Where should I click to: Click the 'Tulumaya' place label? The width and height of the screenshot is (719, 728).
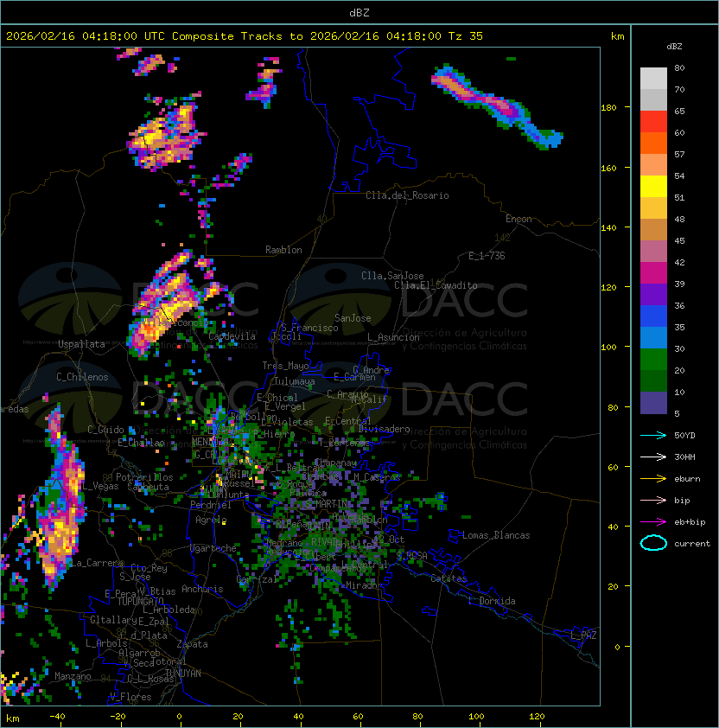[x=295, y=381]
